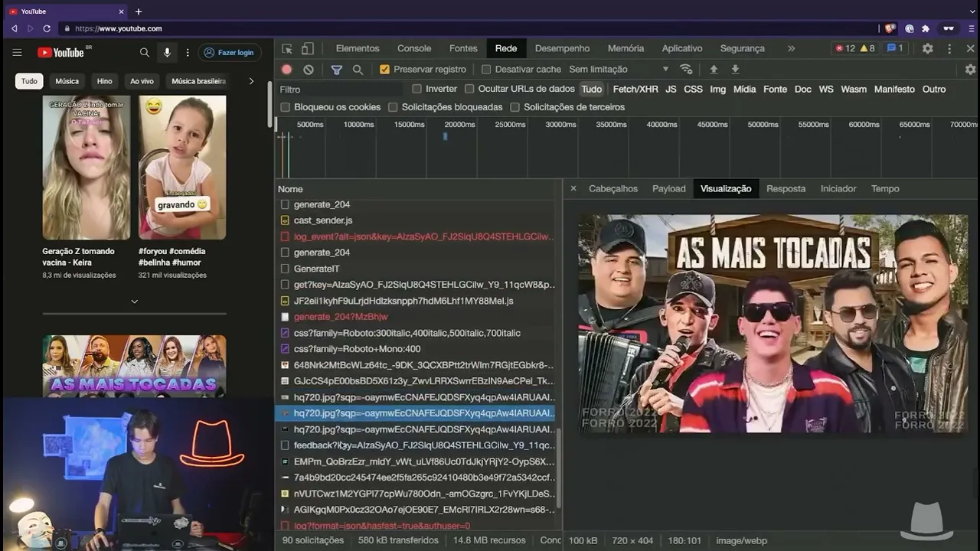Switch to Console tab
Screen dimensions: 980x551
click(414, 48)
